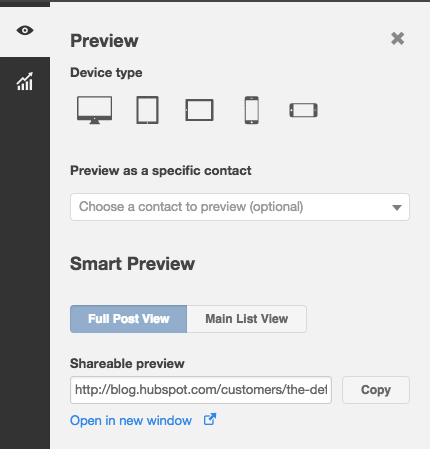Select the portrait tablet device type
430x449 pixels.
click(147, 110)
